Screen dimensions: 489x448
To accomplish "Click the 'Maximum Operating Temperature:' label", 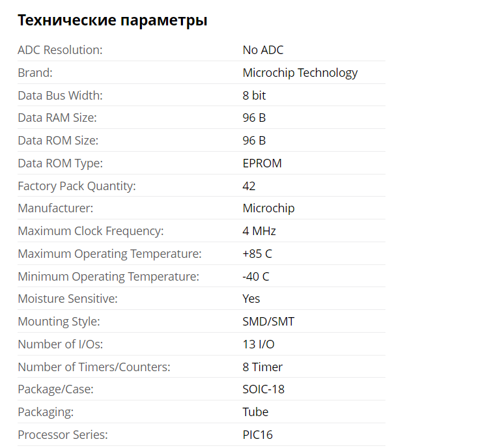I will (x=109, y=254).
